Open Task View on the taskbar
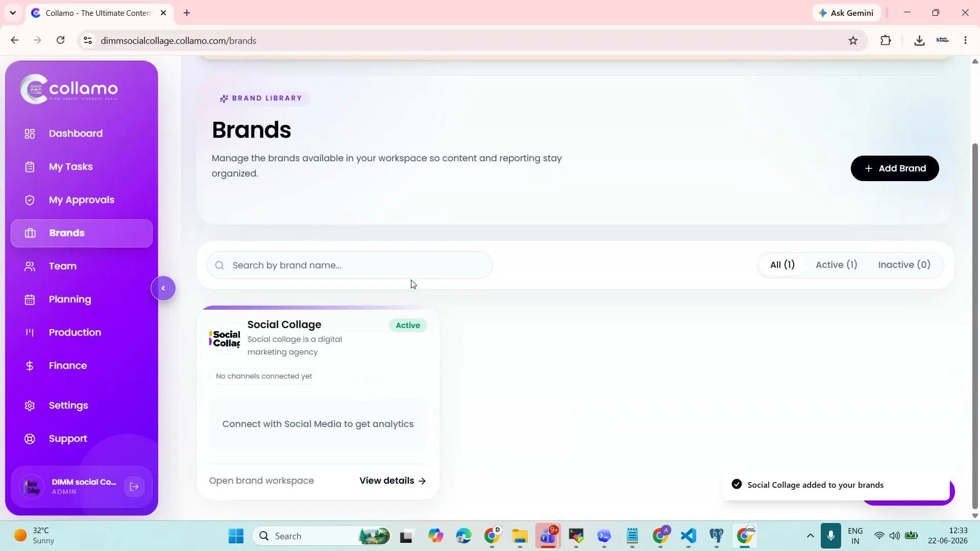The width and height of the screenshot is (980, 551). 406,536
